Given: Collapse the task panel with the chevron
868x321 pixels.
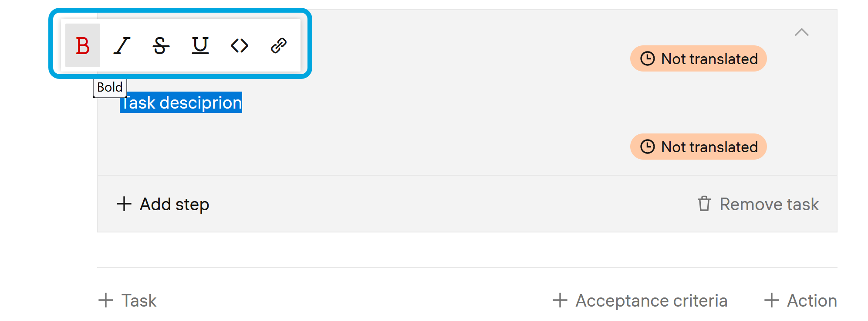Looking at the screenshot, I should click(801, 32).
